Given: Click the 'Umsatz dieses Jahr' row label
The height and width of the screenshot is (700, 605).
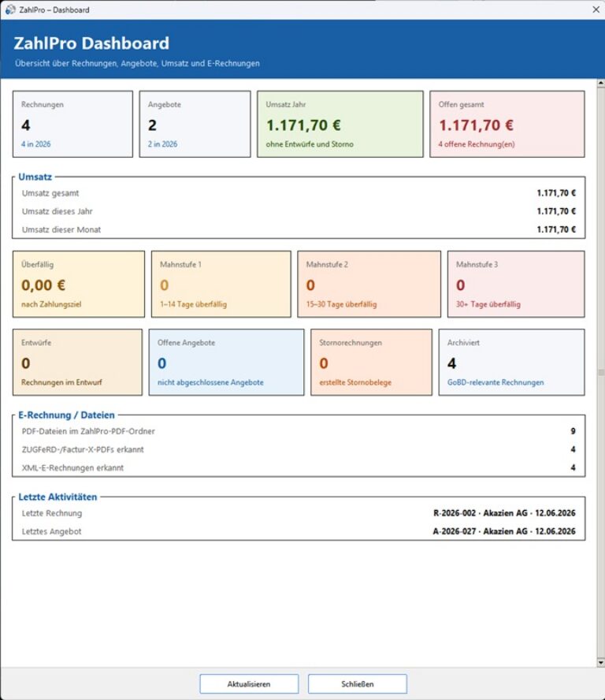Looking at the screenshot, I should (x=57, y=211).
